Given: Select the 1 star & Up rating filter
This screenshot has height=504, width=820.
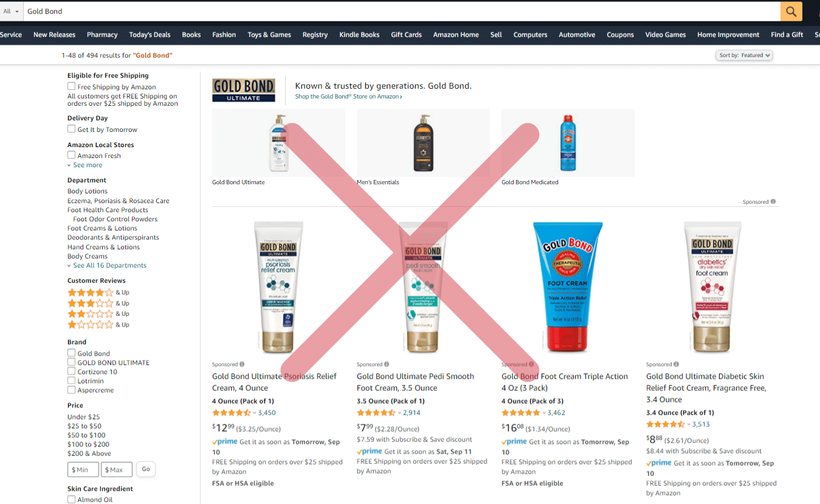Looking at the screenshot, I should pyautogui.click(x=98, y=325).
